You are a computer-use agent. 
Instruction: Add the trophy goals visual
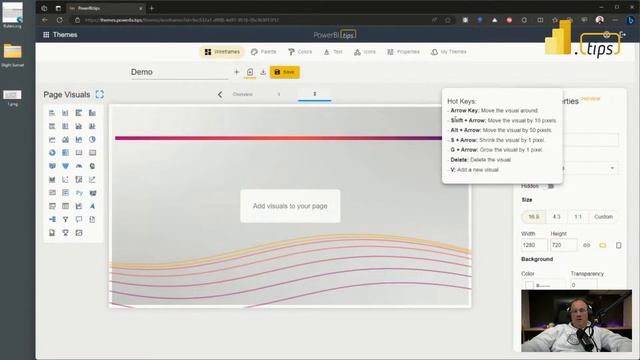click(65, 233)
